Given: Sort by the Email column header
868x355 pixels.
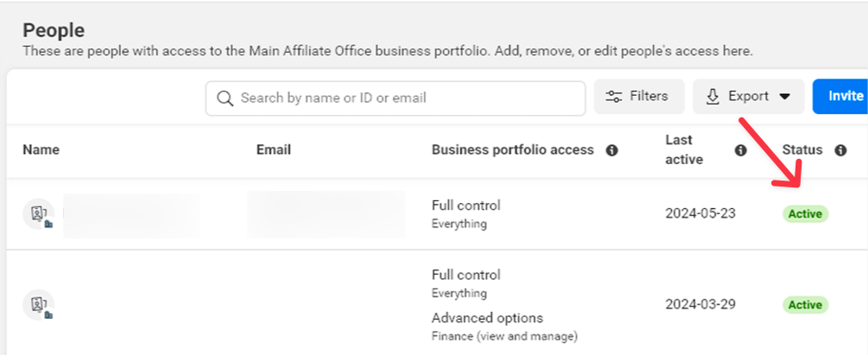Looking at the screenshot, I should tap(274, 149).
